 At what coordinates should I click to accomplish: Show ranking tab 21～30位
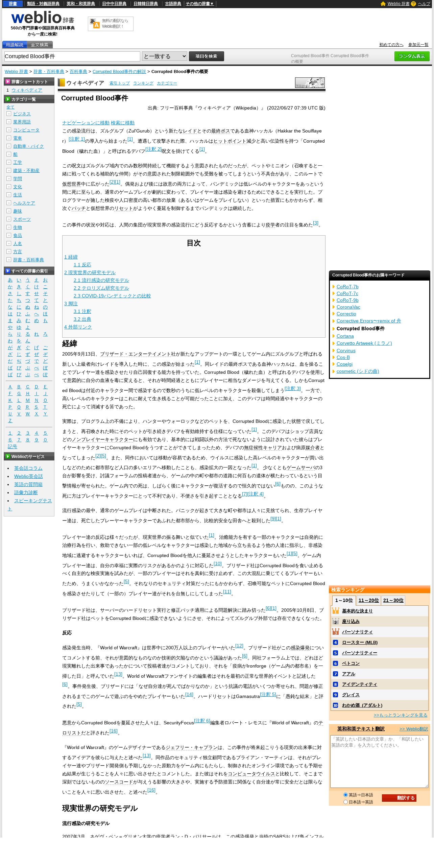pos(393,600)
